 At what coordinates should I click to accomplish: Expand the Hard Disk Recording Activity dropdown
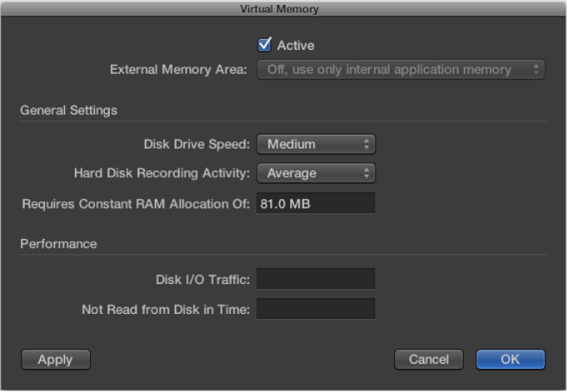tap(316, 173)
